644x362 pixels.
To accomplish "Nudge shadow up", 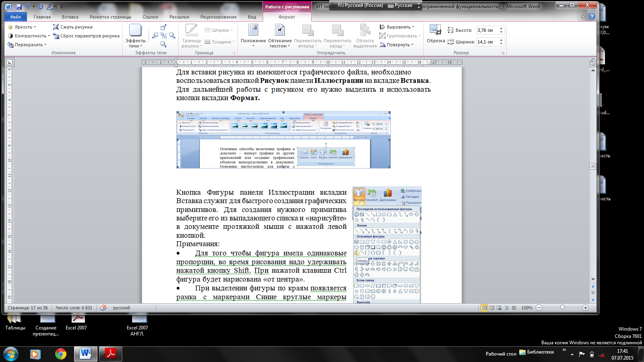I will tap(163, 27).
